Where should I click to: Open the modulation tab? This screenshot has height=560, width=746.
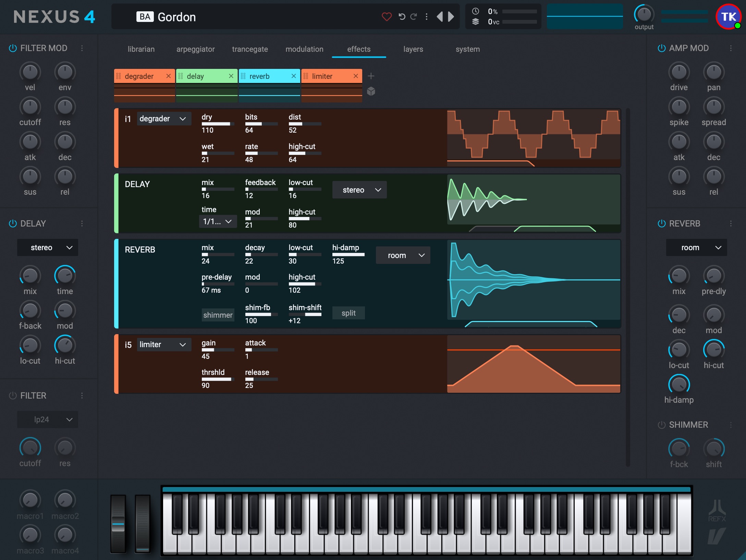[304, 49]
